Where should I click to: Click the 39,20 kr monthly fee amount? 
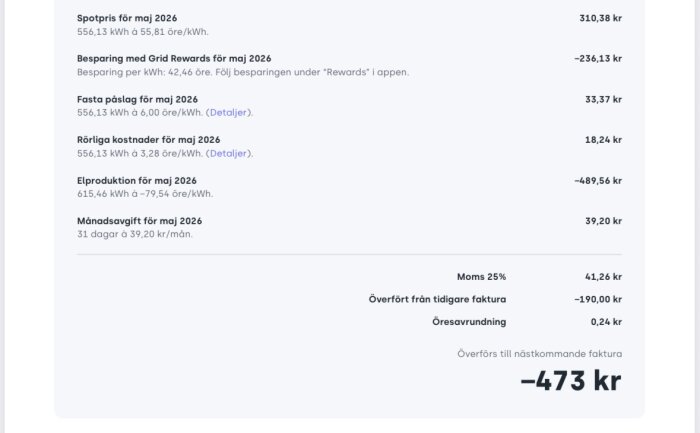604,221
